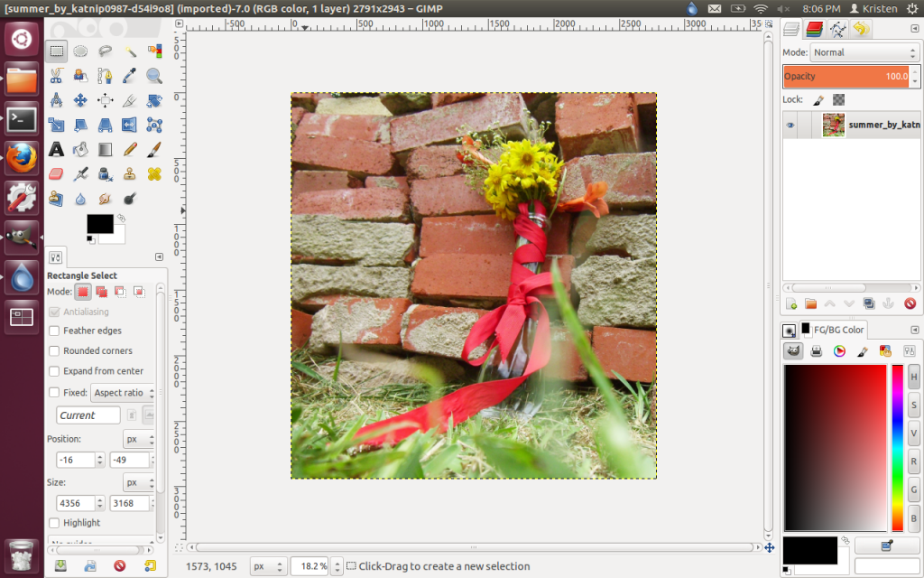The height and width of the screenshot is (578, 924).
Task: Switch to the FG/BG Color tab
Action: pos(833,330)
